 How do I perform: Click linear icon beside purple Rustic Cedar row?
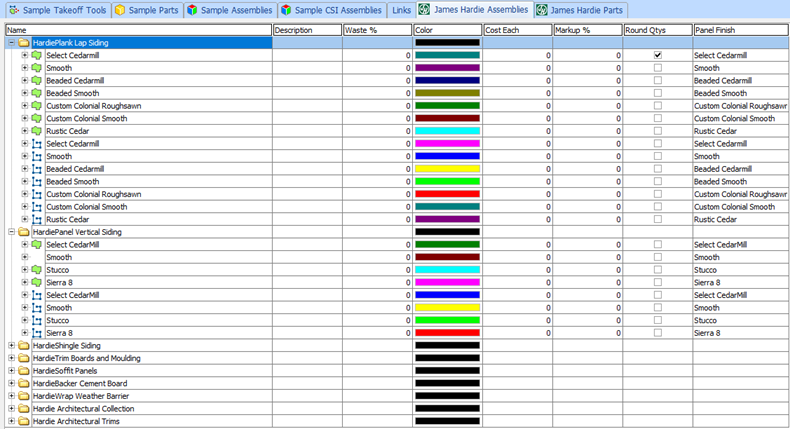point(37,219)
